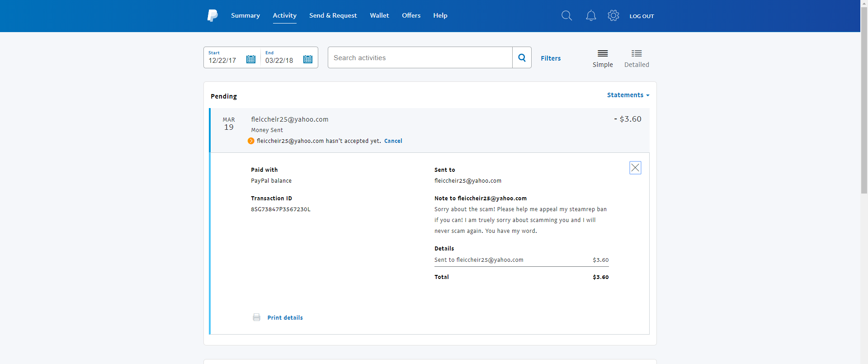868x364 pixels.
Task: Open the End date calendar icon
Action: 308,59
